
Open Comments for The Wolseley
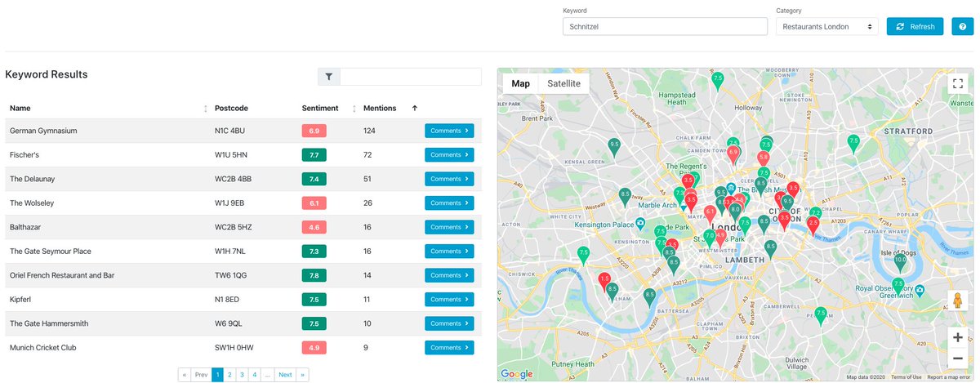(x=449, y=203)
